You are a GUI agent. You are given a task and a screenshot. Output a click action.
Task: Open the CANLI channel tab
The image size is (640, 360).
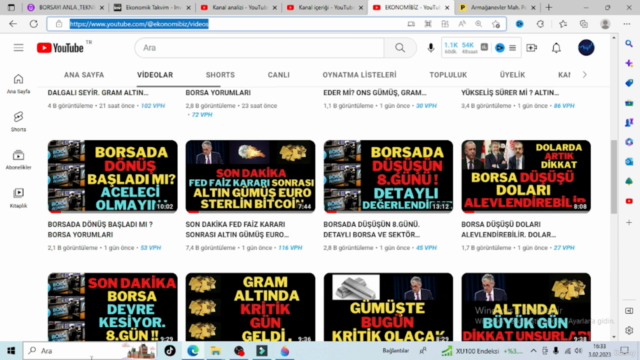pyautogui.click(x=278, y=75)
